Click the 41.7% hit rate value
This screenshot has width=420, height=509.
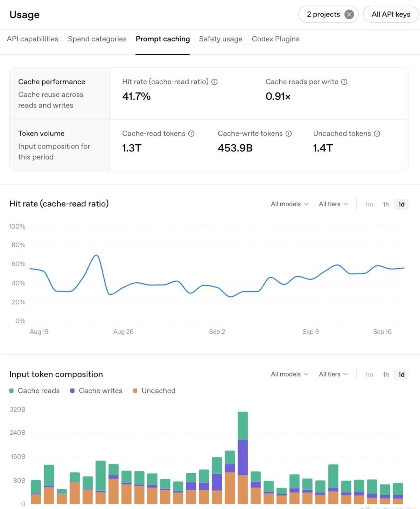[136, 96]
